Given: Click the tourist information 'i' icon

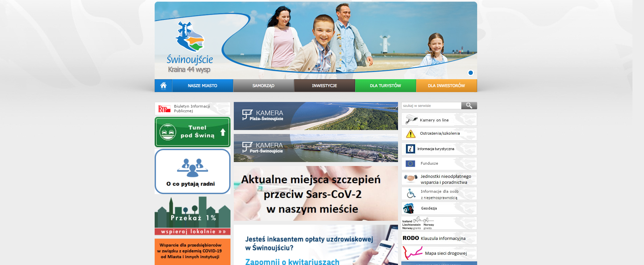Looking at the screenshot, I should (410, 149).
